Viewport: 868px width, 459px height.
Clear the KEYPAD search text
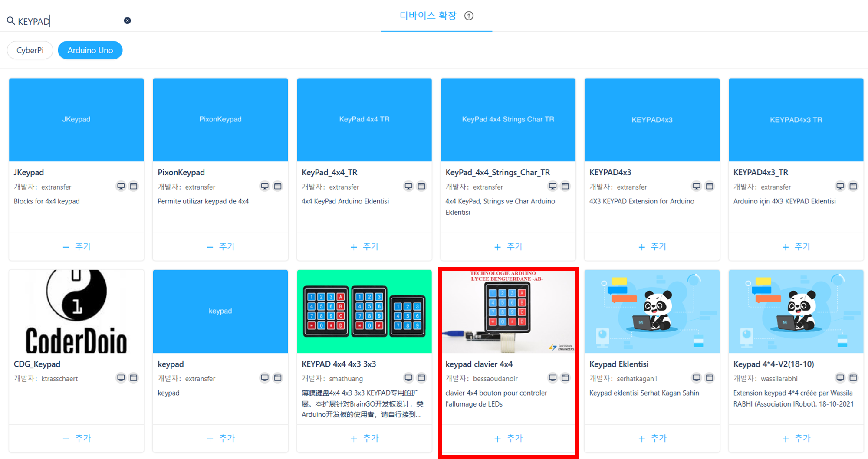pos(127,20)
